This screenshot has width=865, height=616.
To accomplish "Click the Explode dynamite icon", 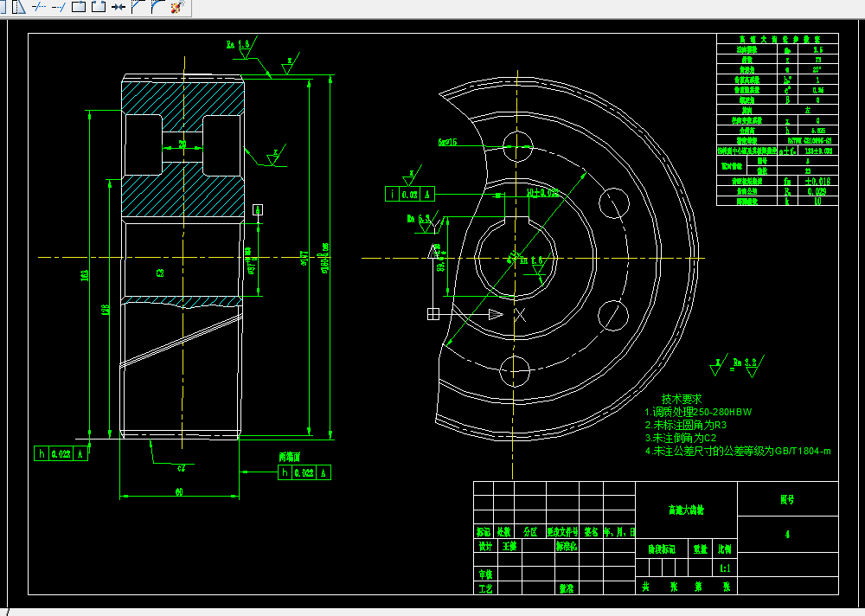I will pyautogui.click(x=177, y=7).
